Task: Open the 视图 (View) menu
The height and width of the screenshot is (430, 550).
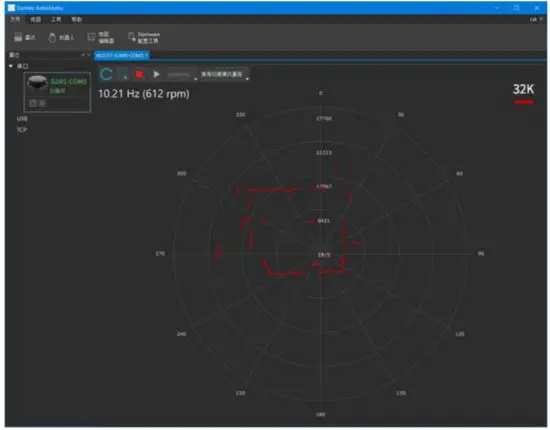Action: coord(35,19)
